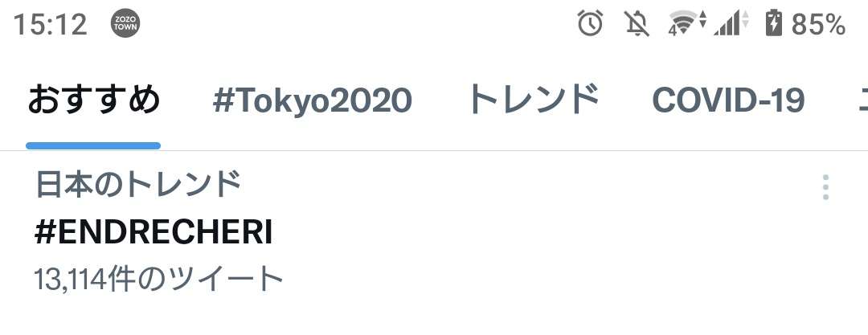Go to the COVID-19 tab
This screenshot has height=335, width=868.
click(x=728, y=100)
